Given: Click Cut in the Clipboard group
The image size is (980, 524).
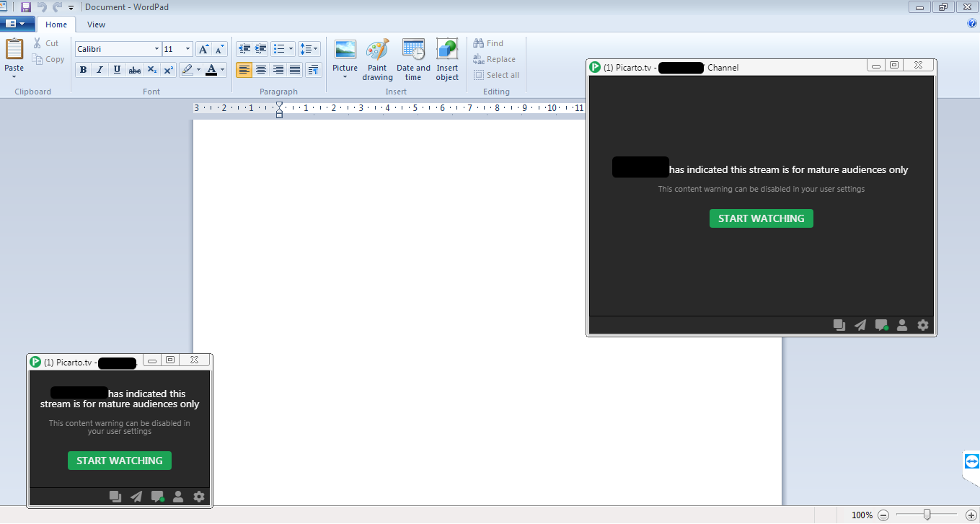Looking at the screenshot, I should 46,43.
